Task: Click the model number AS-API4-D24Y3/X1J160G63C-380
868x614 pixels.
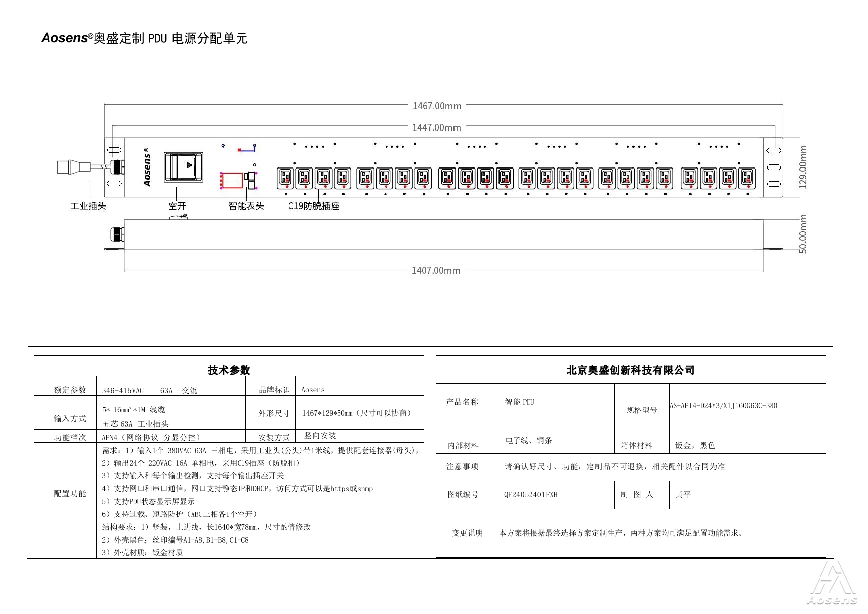Action: [723, 406]
